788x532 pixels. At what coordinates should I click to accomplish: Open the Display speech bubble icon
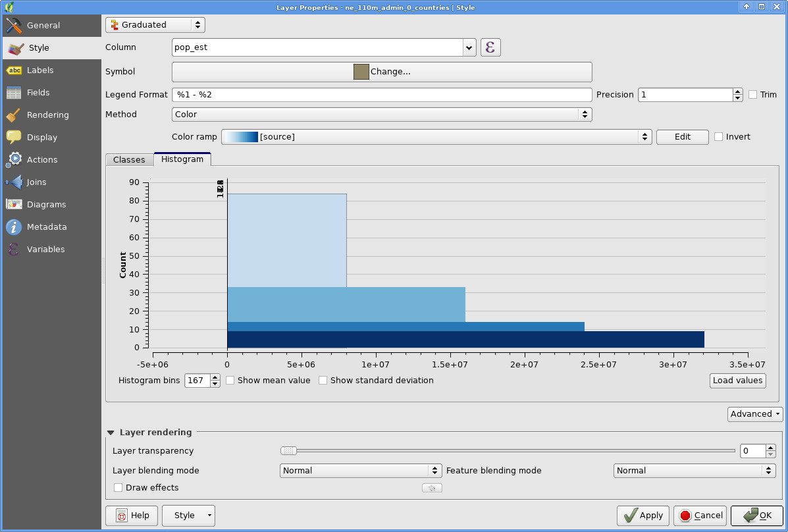pyautogui.click(x=14, y=138)
